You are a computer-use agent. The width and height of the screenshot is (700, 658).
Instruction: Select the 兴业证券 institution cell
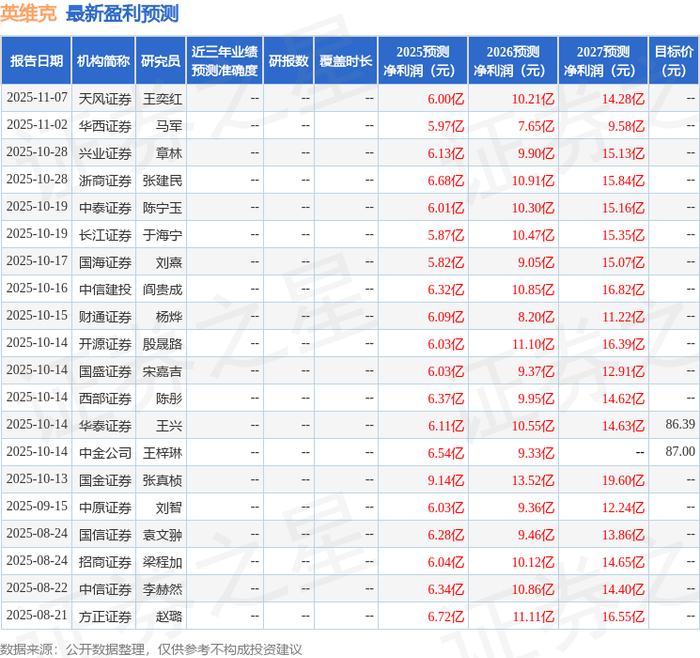click(x=105, y=153)
